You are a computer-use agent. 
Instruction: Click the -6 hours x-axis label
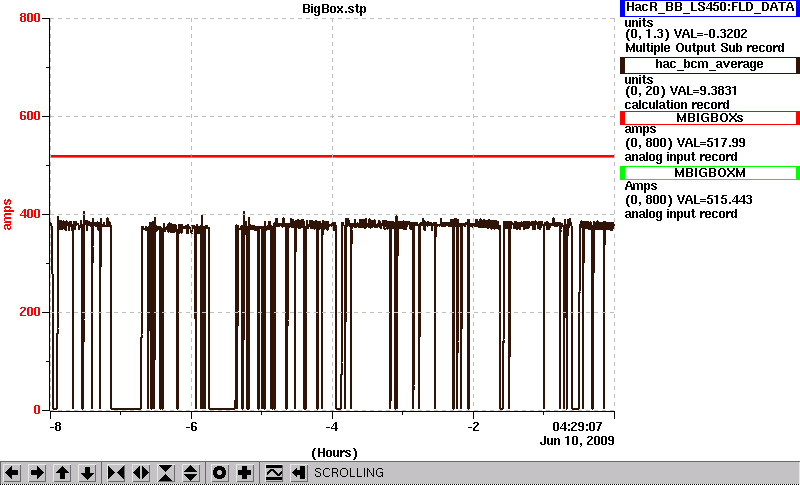point(191,426)
